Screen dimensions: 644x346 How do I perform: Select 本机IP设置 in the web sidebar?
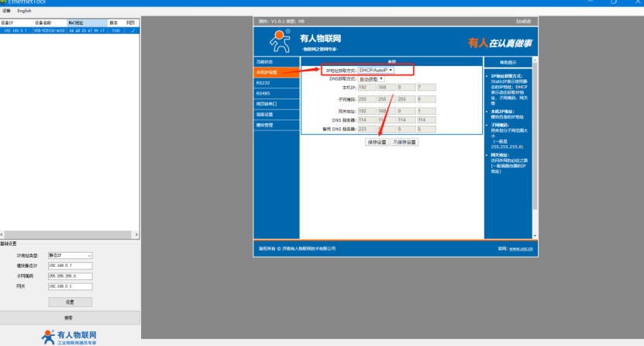pyautogui.click(x=267, y=72)
